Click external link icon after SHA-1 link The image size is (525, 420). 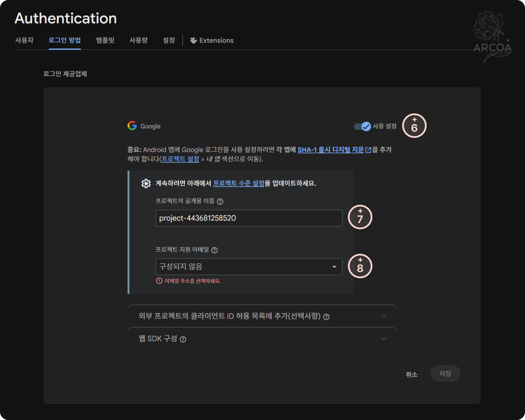tap(368, 150)
